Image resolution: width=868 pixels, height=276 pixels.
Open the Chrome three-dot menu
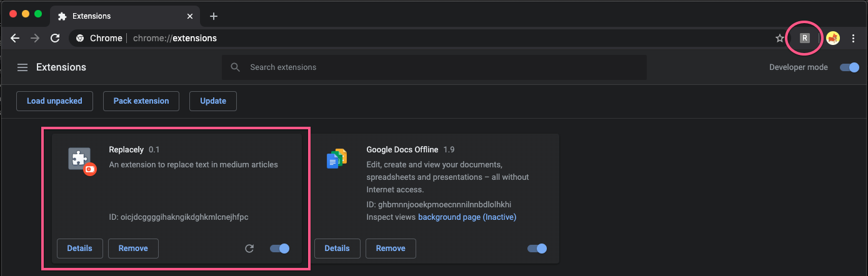click(x=854, y=38)
